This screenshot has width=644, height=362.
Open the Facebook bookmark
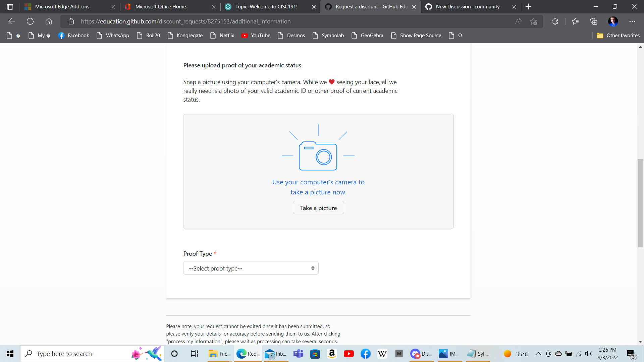coord(73,36)
